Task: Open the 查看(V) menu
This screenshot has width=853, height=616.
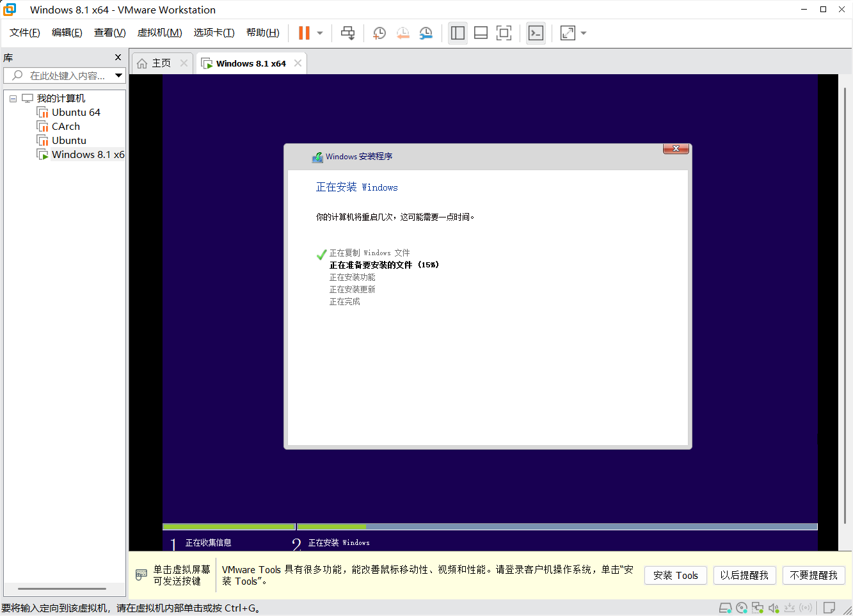Action: click(109, 33)
